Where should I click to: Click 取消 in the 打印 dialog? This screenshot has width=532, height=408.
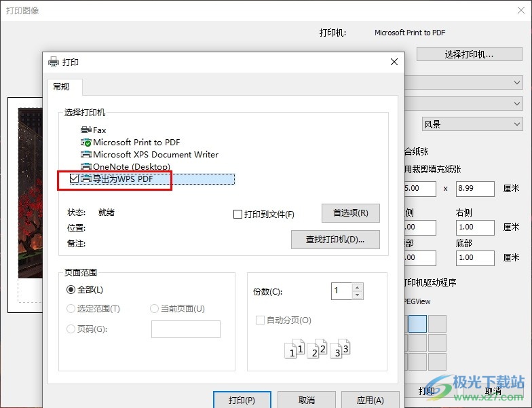click(x=307, y=400)
